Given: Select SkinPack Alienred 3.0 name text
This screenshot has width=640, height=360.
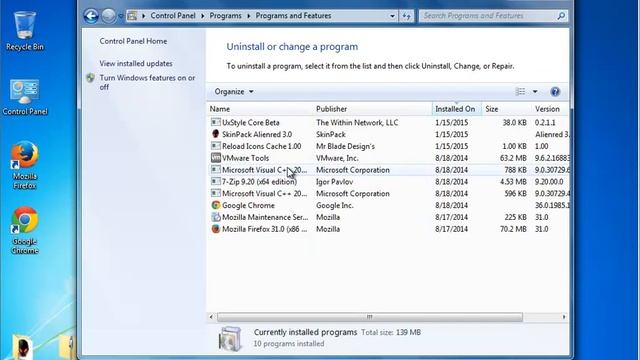Looking at the screenshot, I should 257,134.
